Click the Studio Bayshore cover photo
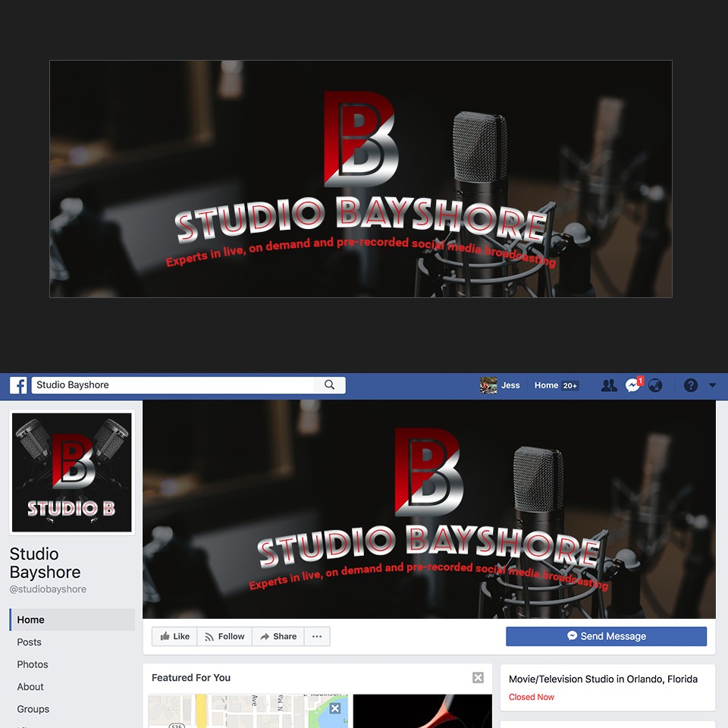 [x=429, y=510]
